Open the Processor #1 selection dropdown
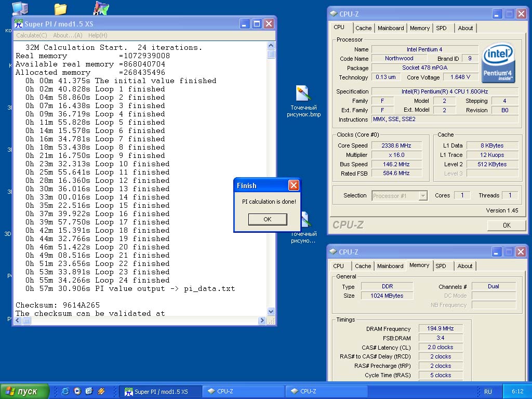Image resolution: width=532 pixels, height=399 pixels. pos(423,196)
